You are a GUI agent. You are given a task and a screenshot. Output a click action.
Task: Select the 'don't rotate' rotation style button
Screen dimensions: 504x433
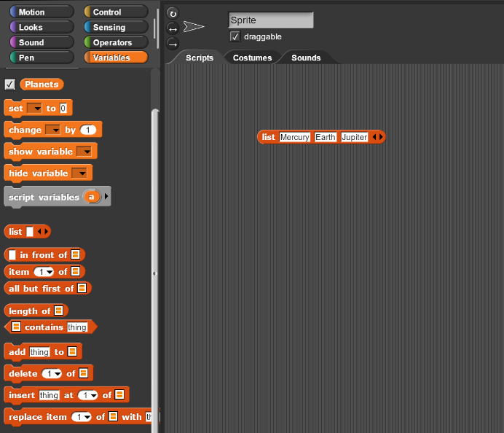pos(173,42)
